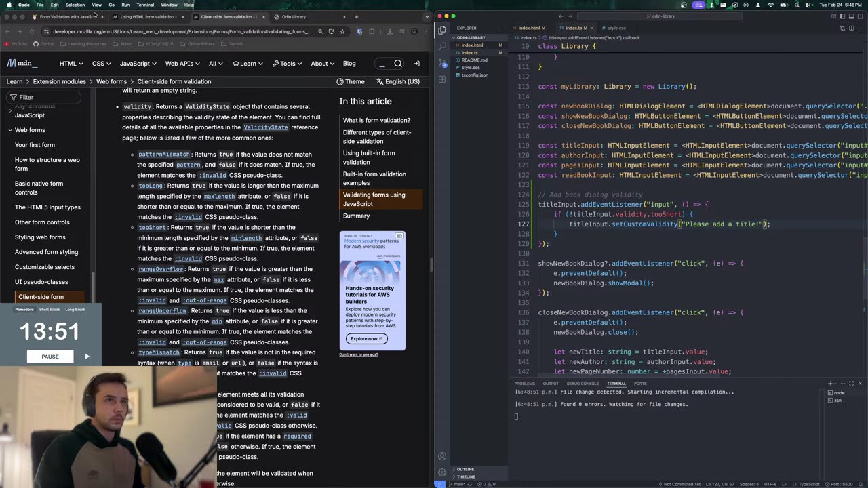Open tsconfig.json in the Explorer file list
This screenshot has height=488, width=868.
click(x=475, y=75)
